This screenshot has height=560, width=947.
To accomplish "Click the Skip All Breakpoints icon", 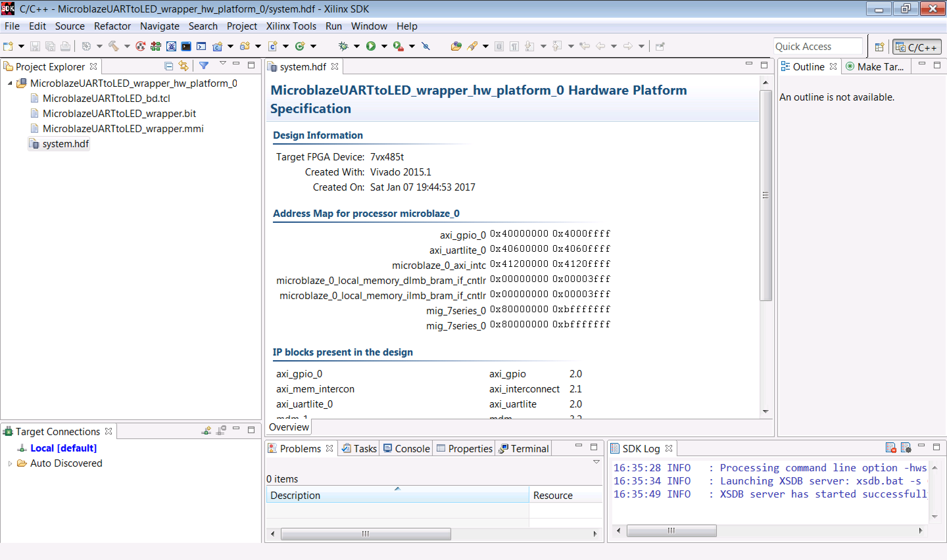I will pyautogui.click(x=426, y=46).
